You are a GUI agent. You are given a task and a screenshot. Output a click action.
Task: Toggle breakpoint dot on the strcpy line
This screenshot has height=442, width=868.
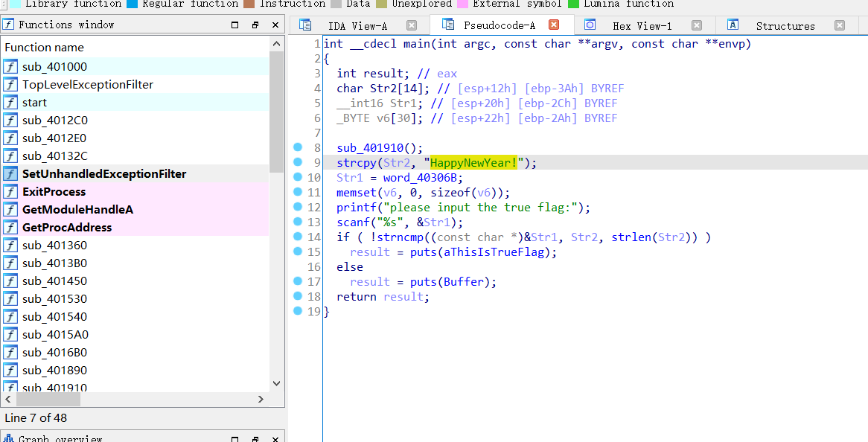pyautogui.click(x=298, y=162)
